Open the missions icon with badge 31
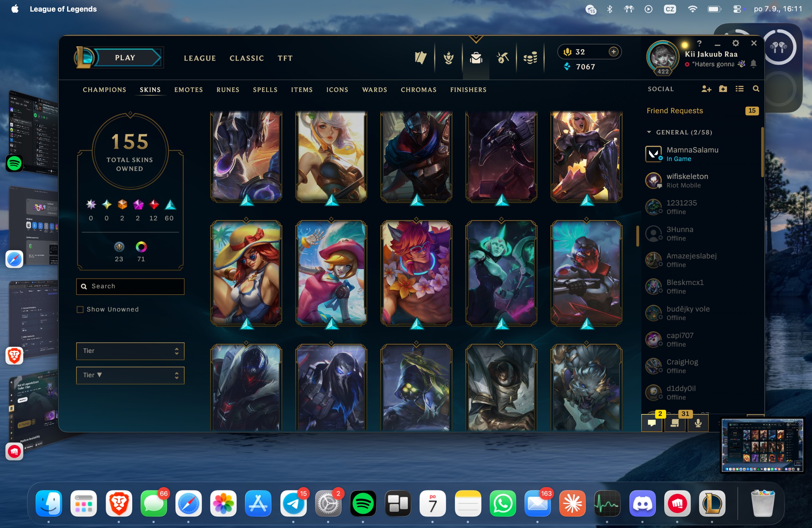The height and width of the screenshot is (528, 812). [675, 423]
